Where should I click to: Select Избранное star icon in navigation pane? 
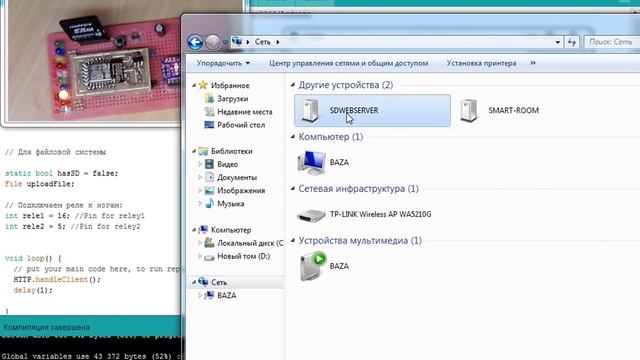203,85
